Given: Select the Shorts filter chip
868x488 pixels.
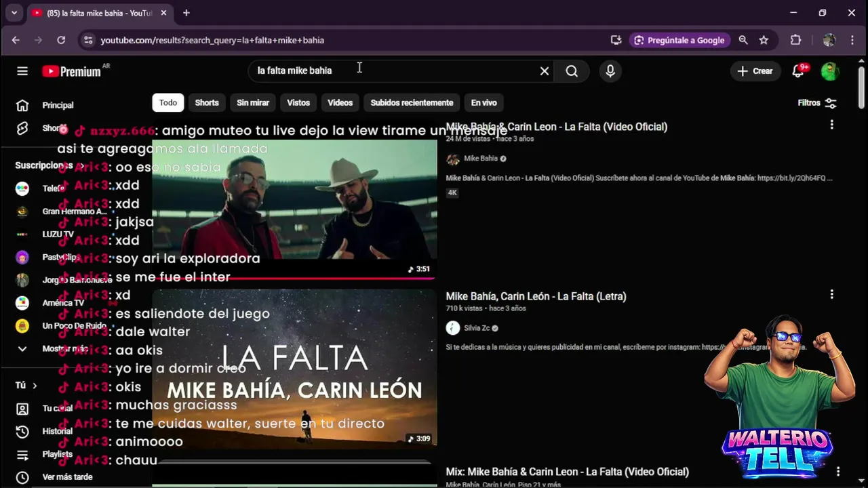Looking at the screenshot, I should click(x=207, y=103).
